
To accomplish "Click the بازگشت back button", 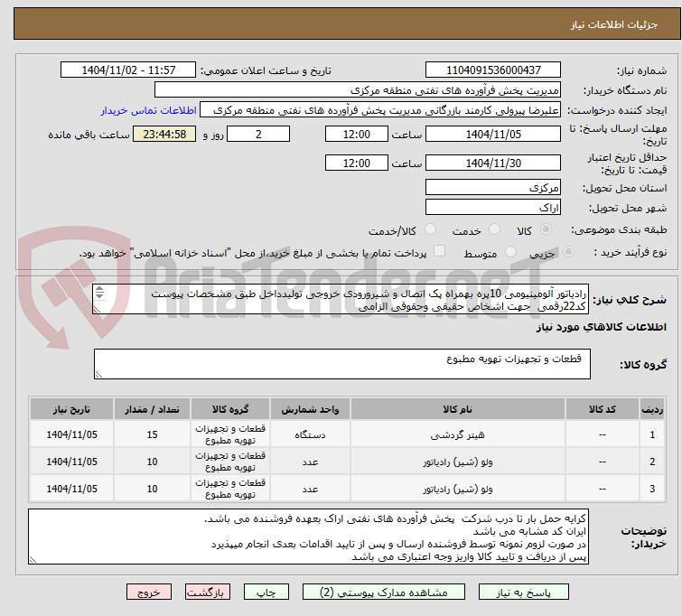I will 207,593.
